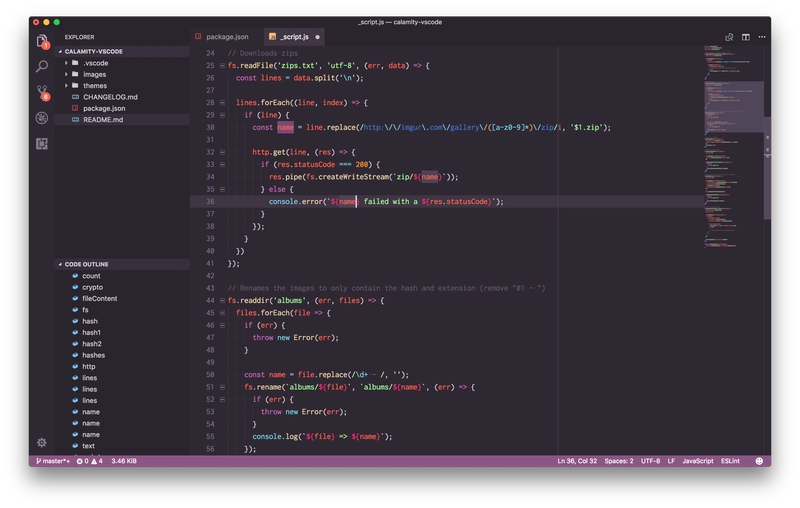Viewport: 800px width, 508px height.
Task: Click the fileContent symbol icon in outline
Action: 75,298
